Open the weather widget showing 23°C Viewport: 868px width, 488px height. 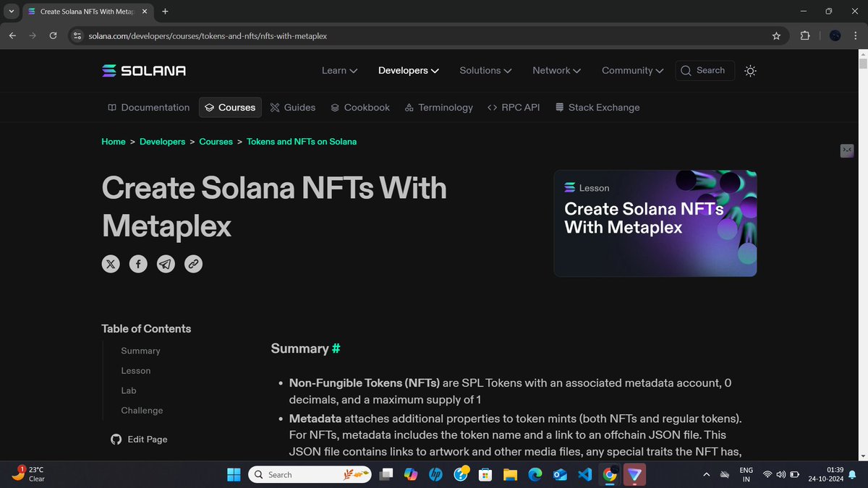29,474
